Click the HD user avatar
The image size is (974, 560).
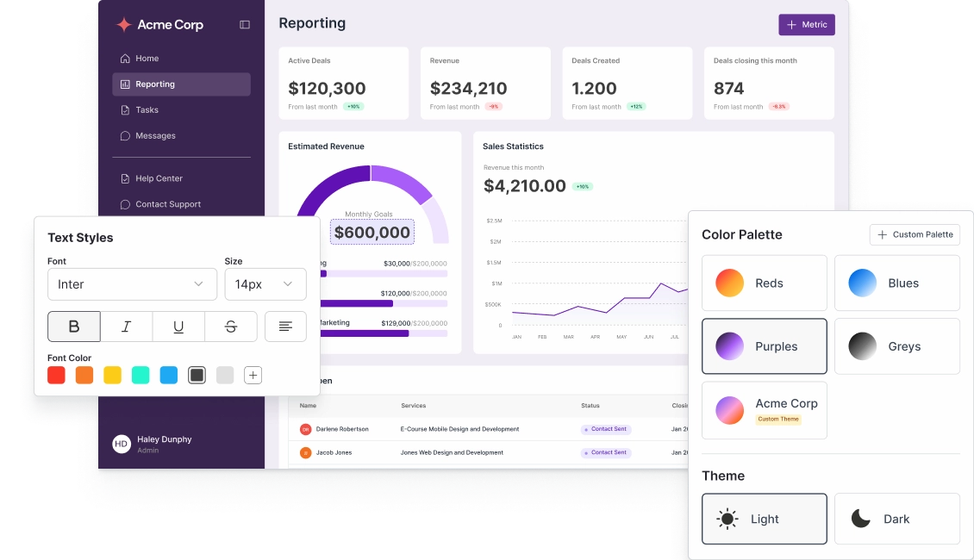pos(122,444)
